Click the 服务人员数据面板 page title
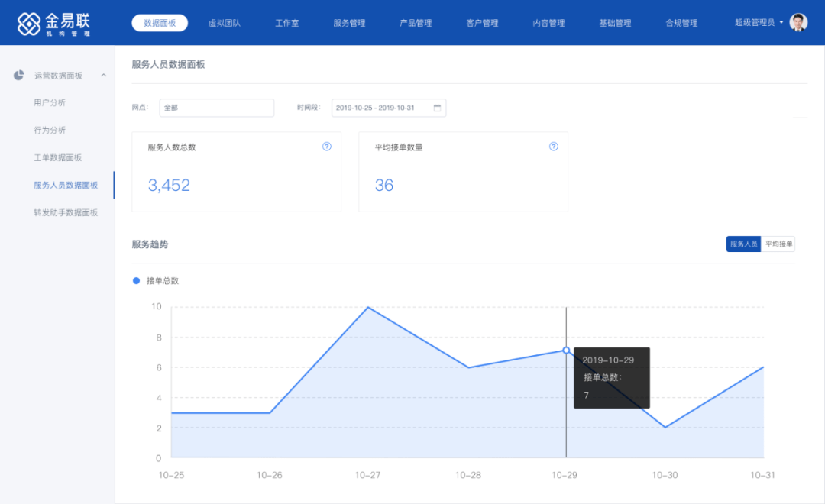 tap(168, 64)
